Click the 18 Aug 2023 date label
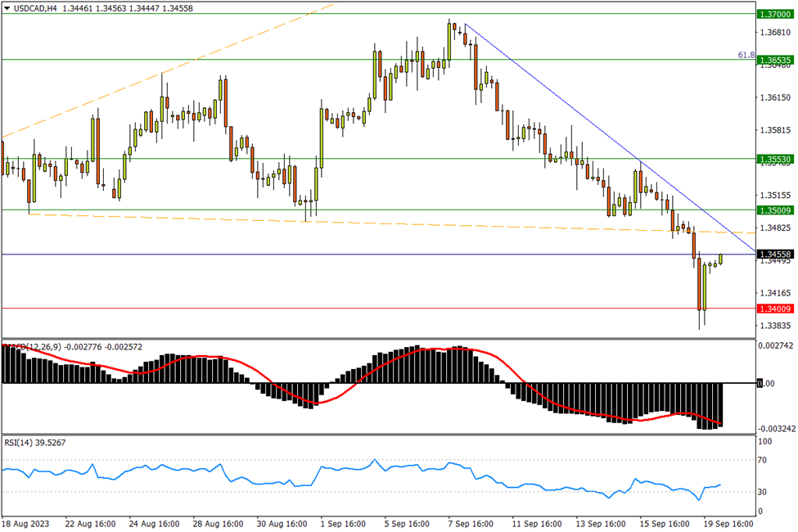The image size is (798, 532). tap(25, 522)
